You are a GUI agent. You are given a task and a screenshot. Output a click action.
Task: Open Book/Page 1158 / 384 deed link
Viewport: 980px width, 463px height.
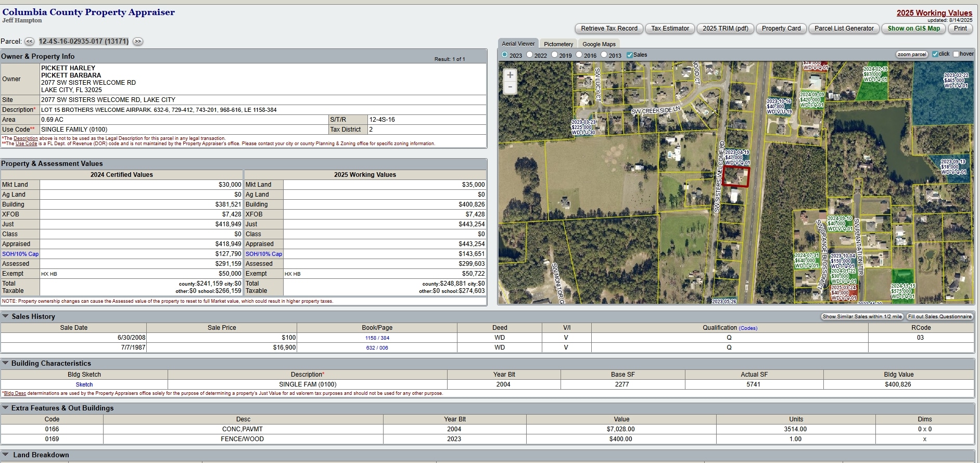pos(377,338)
